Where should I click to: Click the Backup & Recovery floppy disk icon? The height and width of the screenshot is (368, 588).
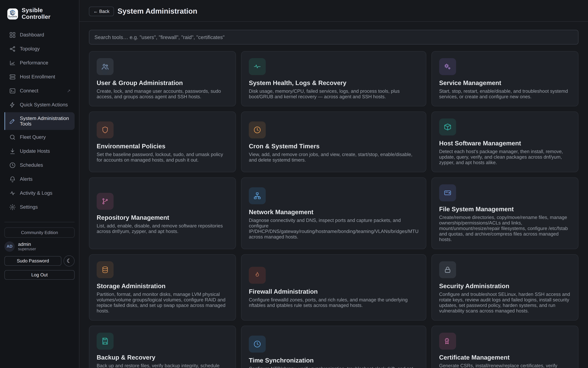point(105,341)
